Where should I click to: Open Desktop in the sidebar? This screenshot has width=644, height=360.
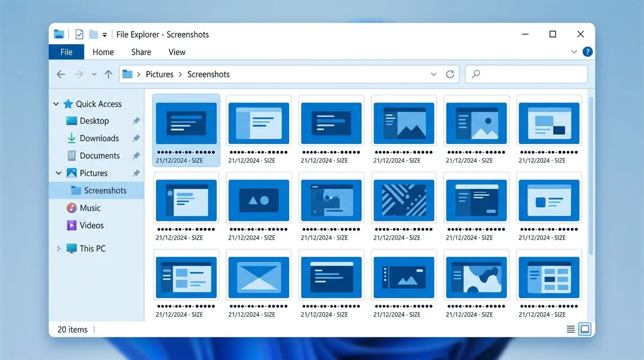(94, 121)
